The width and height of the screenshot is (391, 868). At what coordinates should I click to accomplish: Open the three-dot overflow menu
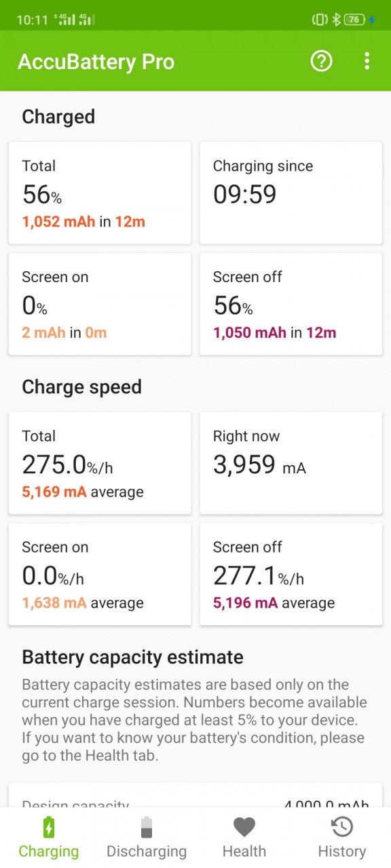[x=367, y=61]
